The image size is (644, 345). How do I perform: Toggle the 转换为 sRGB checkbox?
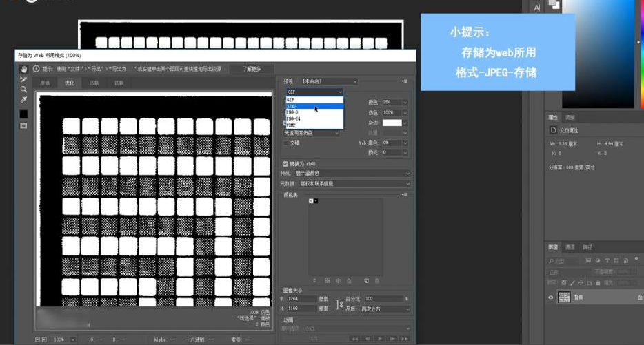[x=286, y=164]
